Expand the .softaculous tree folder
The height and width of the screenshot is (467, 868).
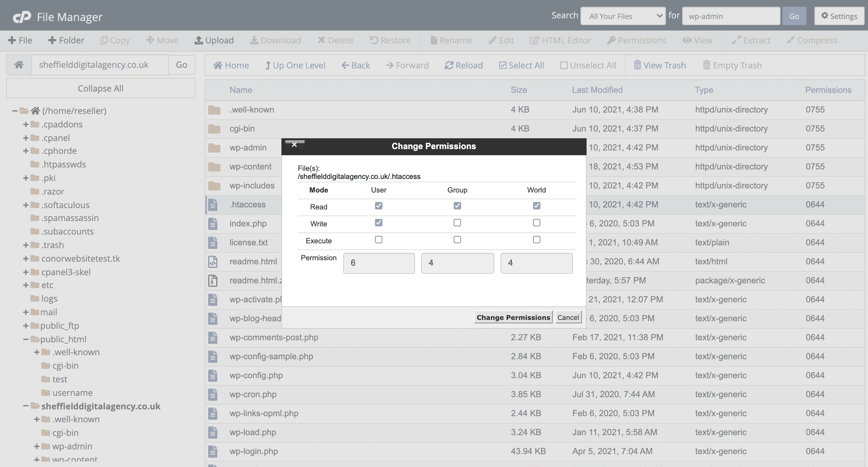coord(26,205)
